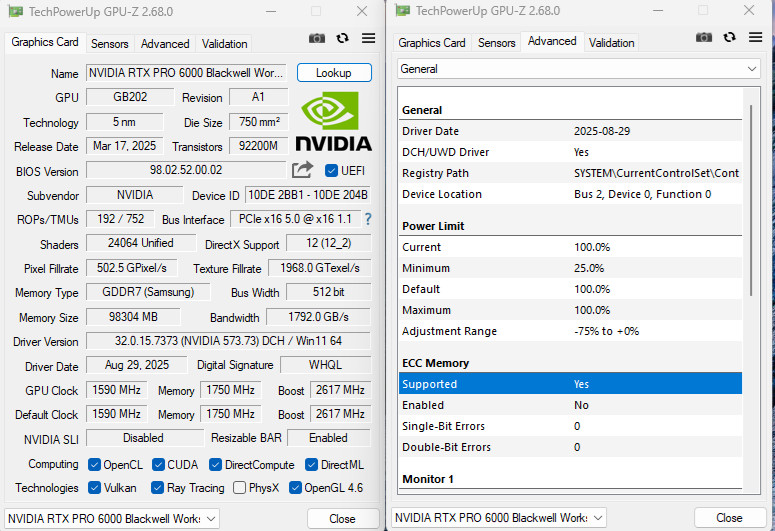
Task: Open GPU selector dropdown in left window
Action: click(x=110, y=518)
